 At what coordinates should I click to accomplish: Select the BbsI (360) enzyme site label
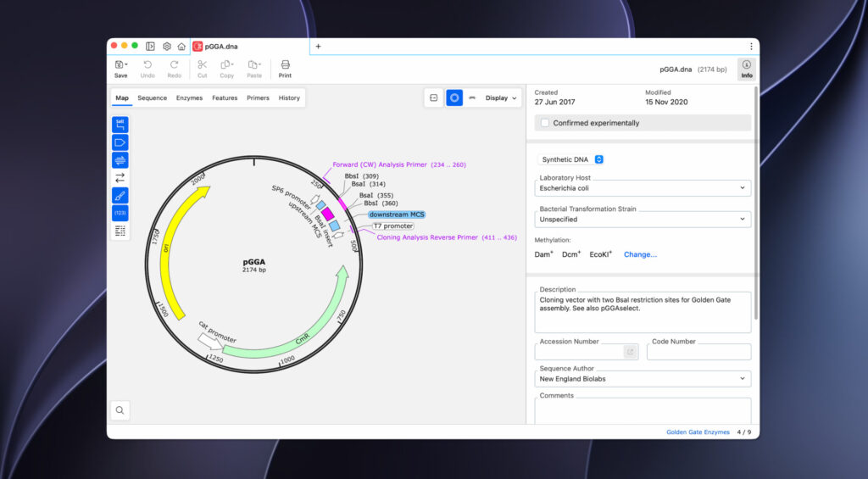[381, 203]
